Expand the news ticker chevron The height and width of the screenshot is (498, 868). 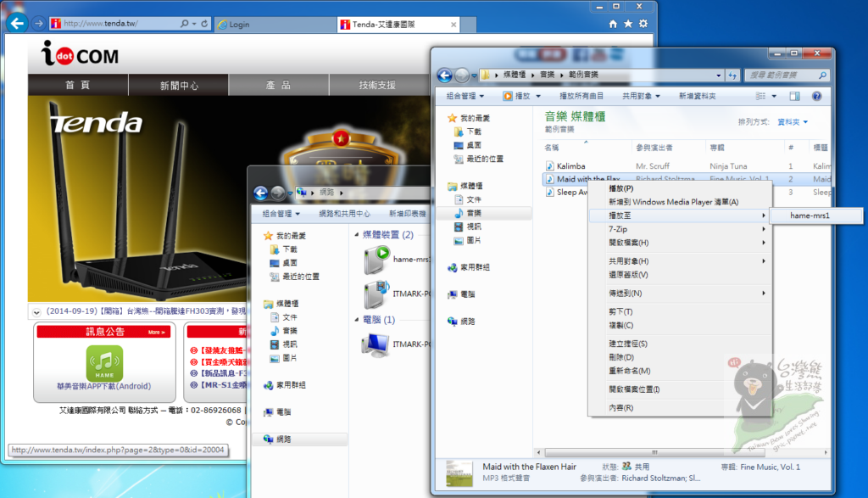[36, 312]
